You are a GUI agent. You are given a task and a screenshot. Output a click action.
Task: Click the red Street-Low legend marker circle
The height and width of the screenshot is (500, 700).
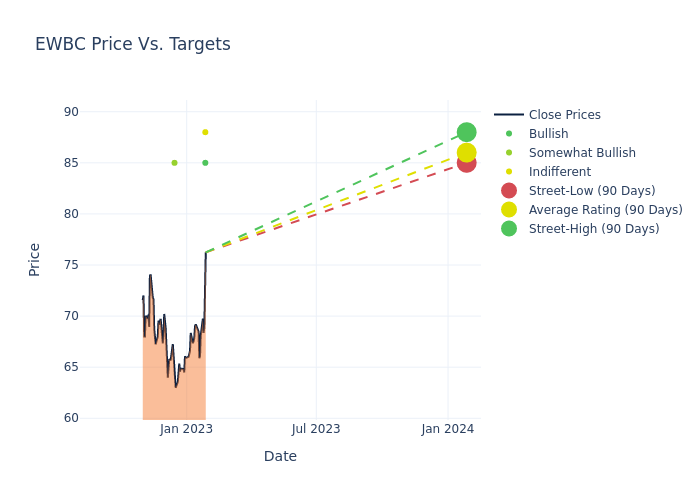pyautogui.click(x=509, y=191)
